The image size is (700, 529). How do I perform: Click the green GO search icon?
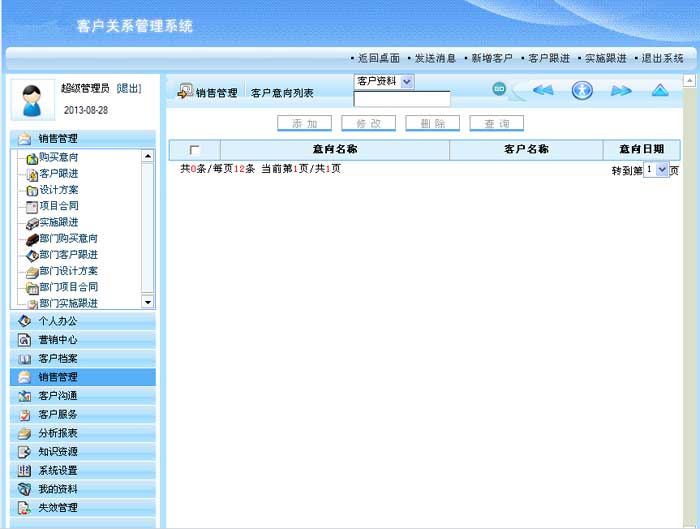point(499,89)
